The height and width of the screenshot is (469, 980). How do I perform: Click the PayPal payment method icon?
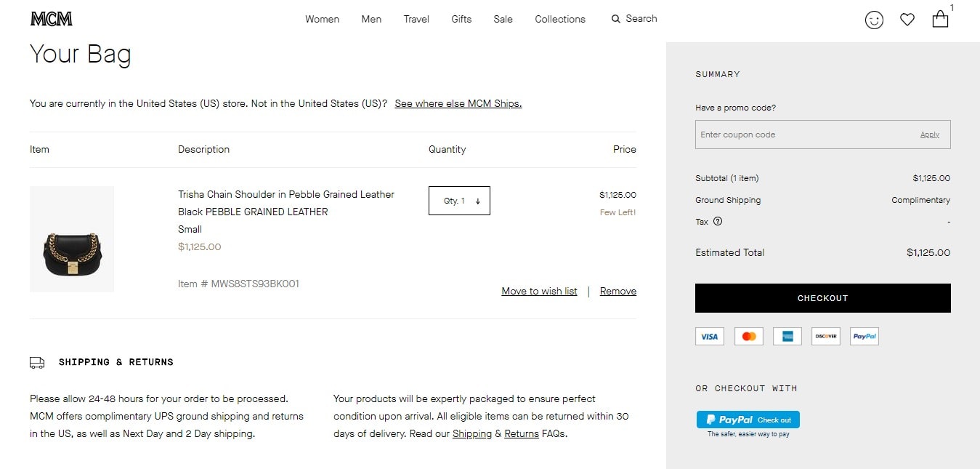(864, 336)
